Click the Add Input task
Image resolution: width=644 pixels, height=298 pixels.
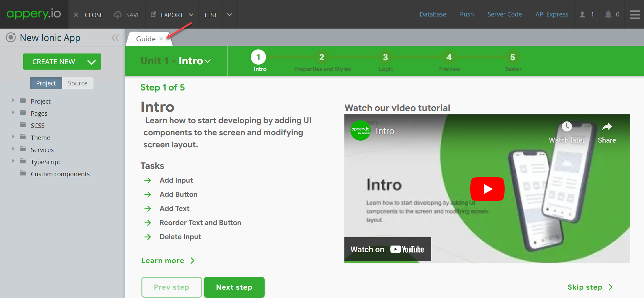tap(176, 180)
